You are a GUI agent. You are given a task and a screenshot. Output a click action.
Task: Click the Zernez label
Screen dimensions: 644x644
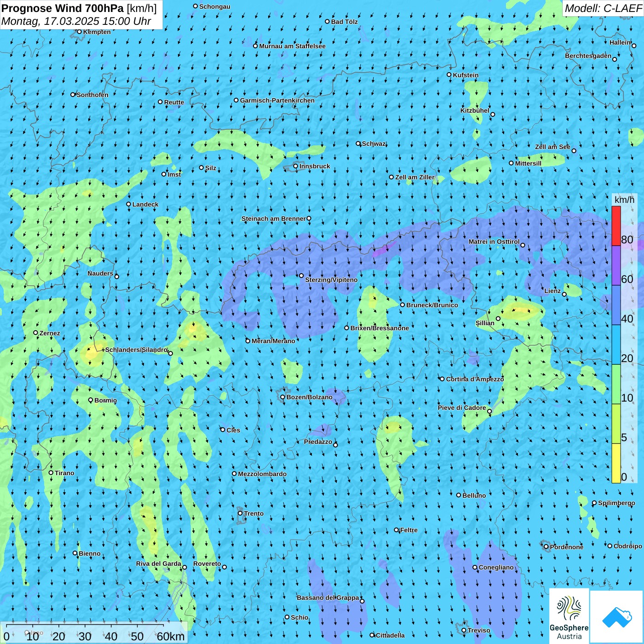coord(50,333)
